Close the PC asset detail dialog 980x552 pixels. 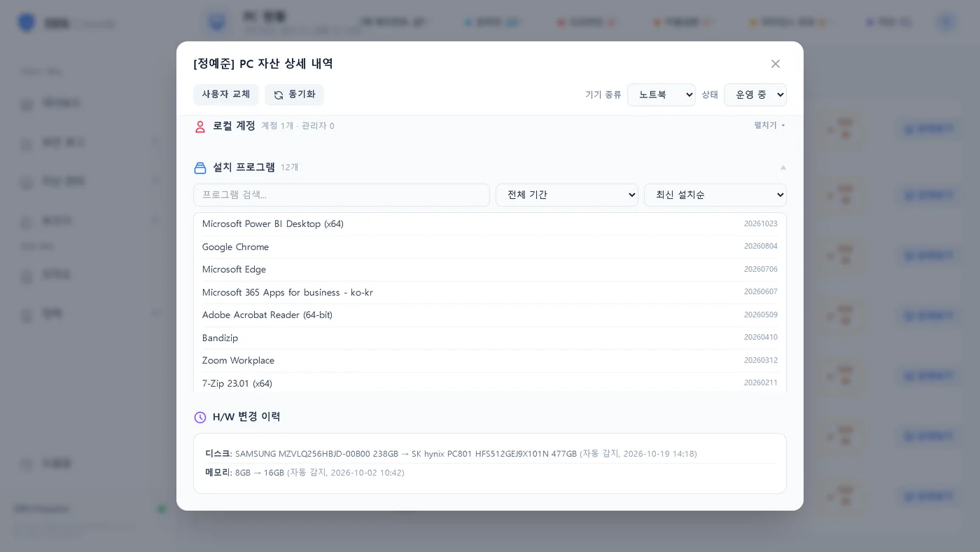coord(776,64)
